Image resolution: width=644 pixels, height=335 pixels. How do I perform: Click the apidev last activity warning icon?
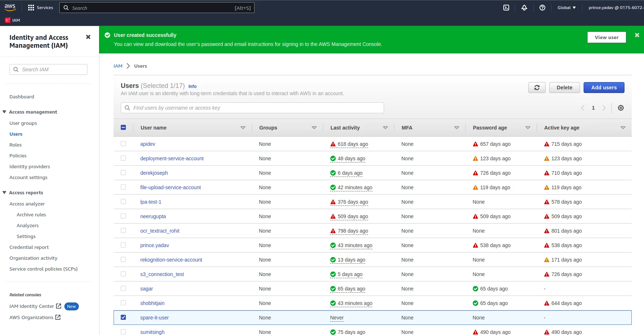coord(333,144)
